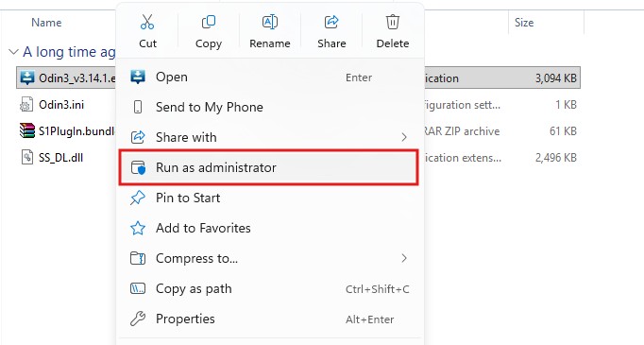644x345 pixels.
Task: Select Pin to Start
Action: [269, 198]
